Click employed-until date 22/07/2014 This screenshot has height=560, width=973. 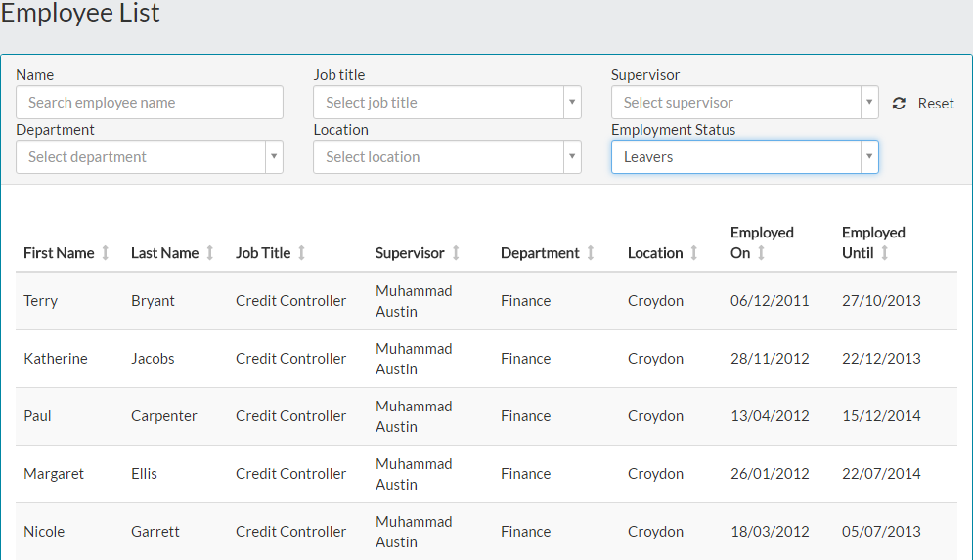coord(881,474)
